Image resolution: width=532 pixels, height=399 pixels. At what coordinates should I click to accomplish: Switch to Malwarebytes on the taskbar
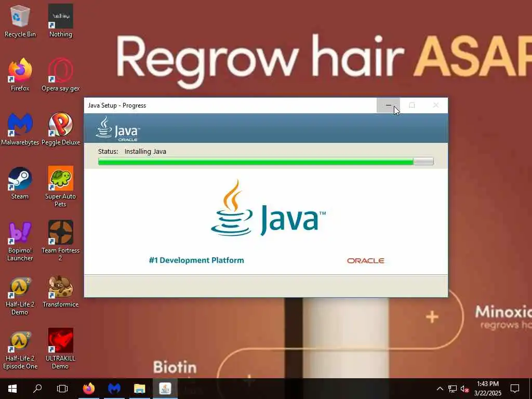(114, 389)
